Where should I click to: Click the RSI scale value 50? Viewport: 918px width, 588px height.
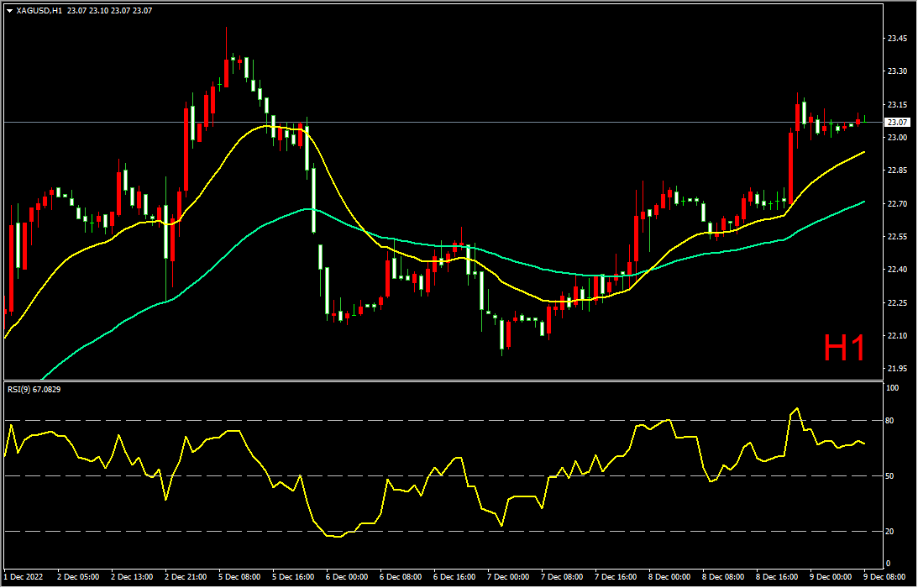891,476
